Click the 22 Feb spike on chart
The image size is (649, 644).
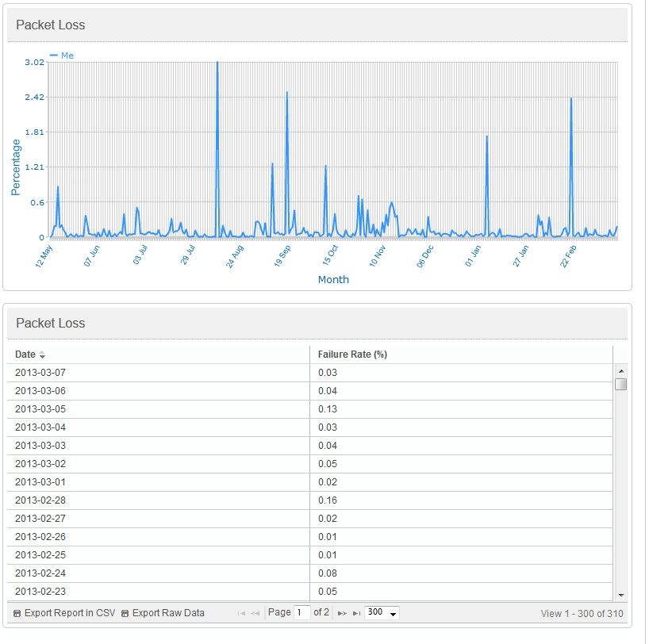pyautogui.click(x=571, y=99)
